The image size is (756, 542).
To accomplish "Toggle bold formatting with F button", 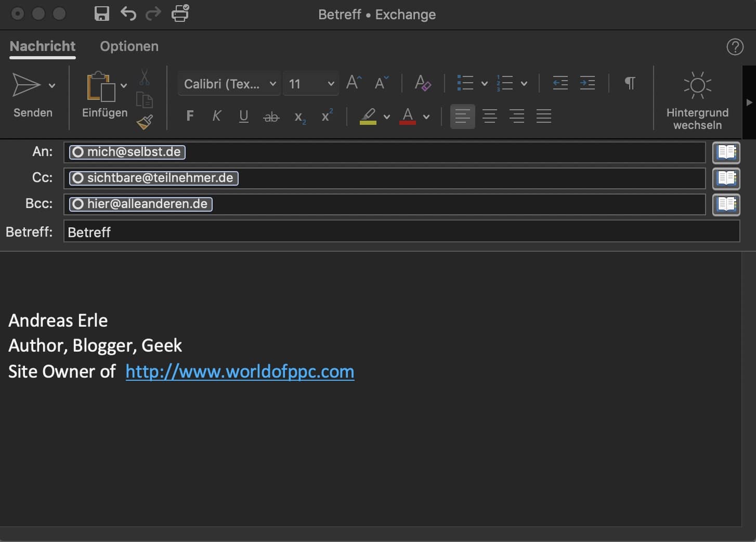I will click(x=190, y=116).
